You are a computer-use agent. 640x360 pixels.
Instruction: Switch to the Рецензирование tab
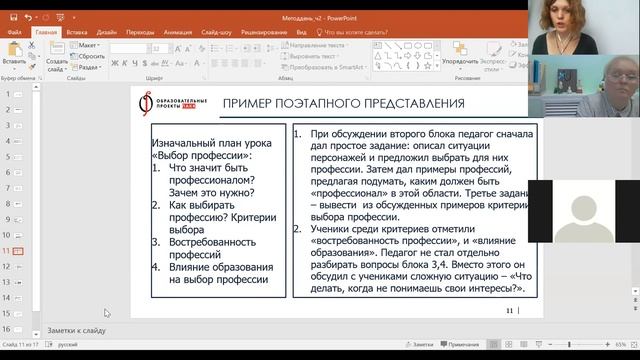pos(264,32)
